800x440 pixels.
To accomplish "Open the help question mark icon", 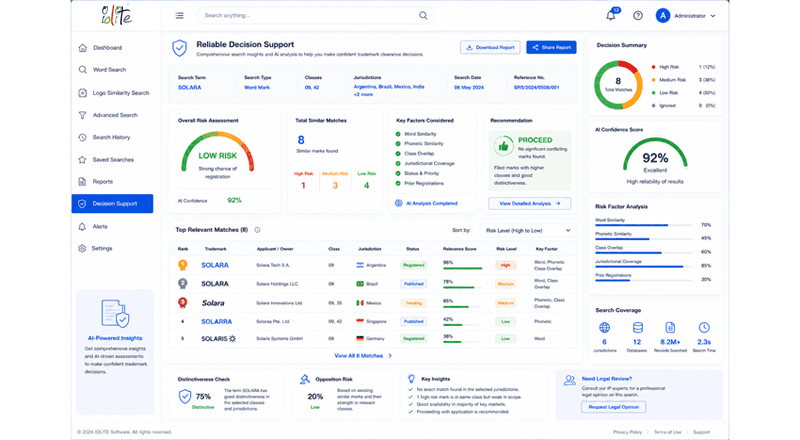I will (x=638, y=15).
